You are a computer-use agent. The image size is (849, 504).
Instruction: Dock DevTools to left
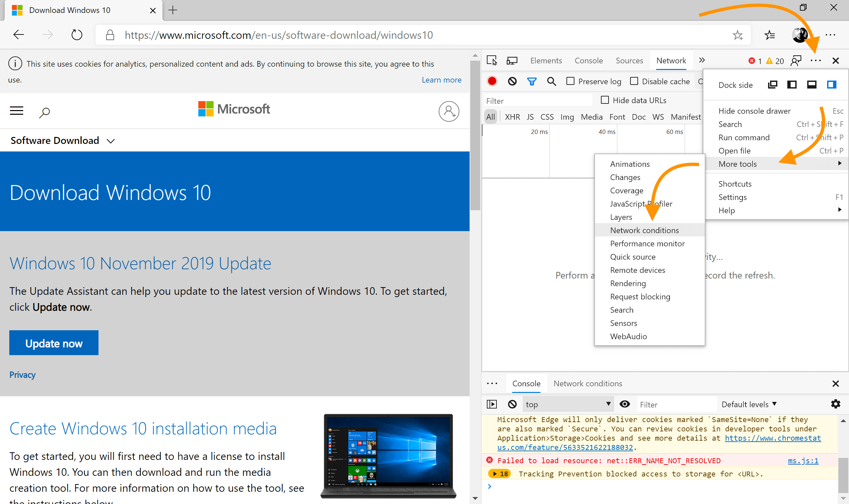click(792, 85)
